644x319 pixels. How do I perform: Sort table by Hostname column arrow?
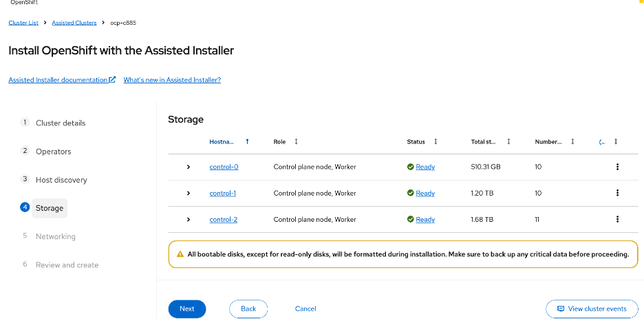point(247,141)
